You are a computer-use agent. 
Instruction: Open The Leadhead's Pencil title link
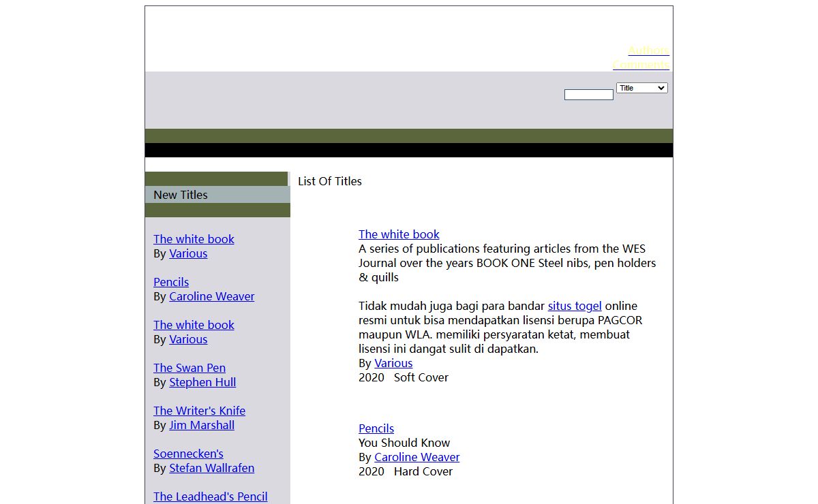coord(211,497)
